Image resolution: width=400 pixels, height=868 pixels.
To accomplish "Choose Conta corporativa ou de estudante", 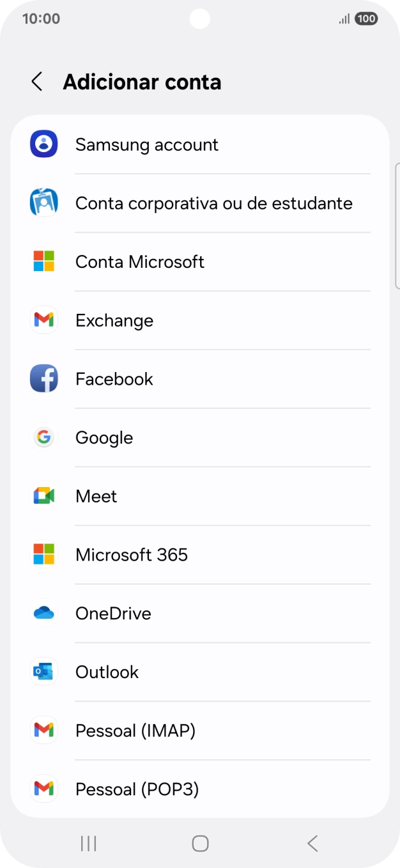I will (213, 203).
